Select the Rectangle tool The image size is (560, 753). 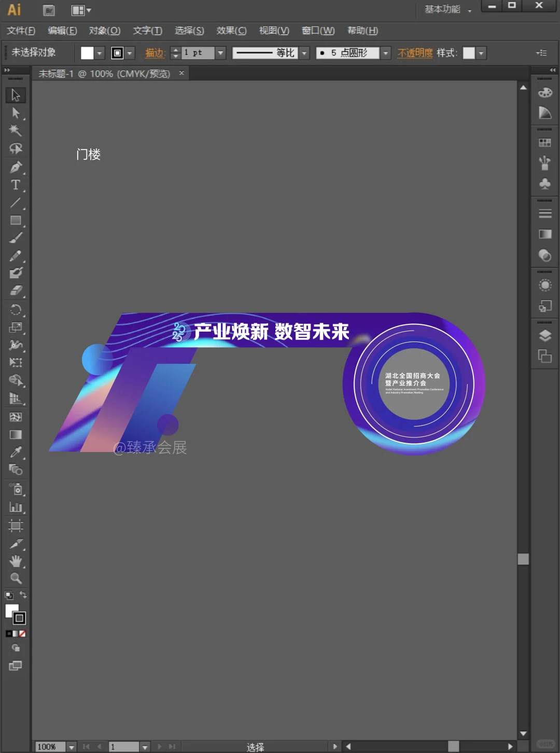16,220
